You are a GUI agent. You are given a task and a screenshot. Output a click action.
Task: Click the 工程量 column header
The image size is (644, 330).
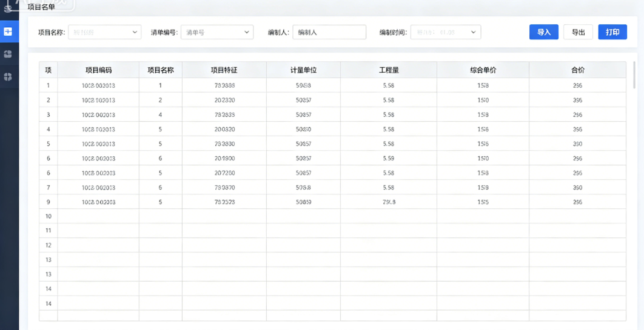tap(389, 70)
